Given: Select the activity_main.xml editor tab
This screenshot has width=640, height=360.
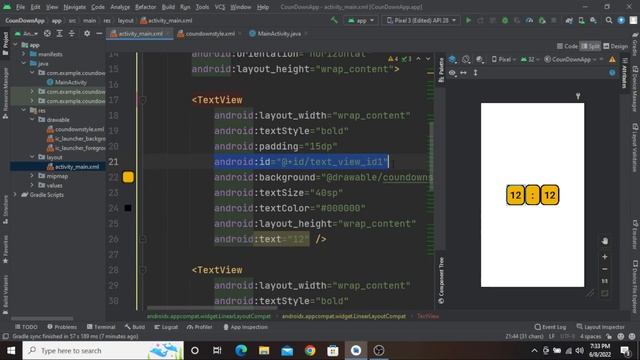Looking at the screenshot, I should coord(139,33).
